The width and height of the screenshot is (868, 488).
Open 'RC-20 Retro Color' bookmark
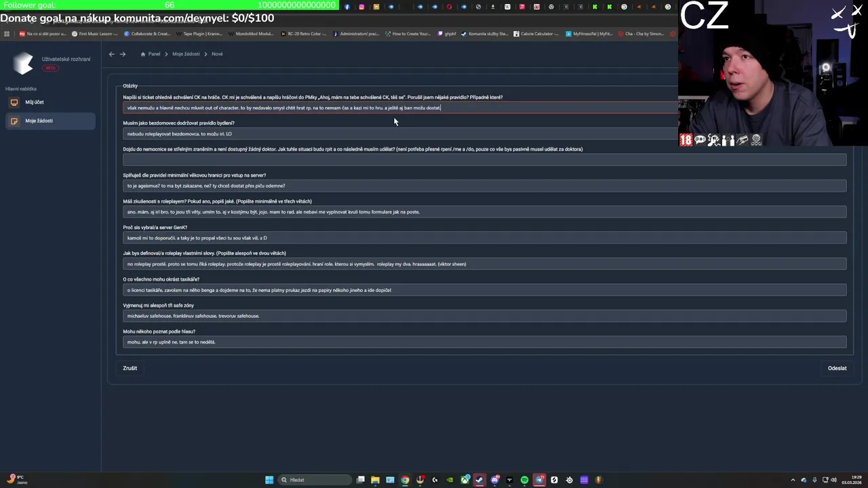coord(303,34)
